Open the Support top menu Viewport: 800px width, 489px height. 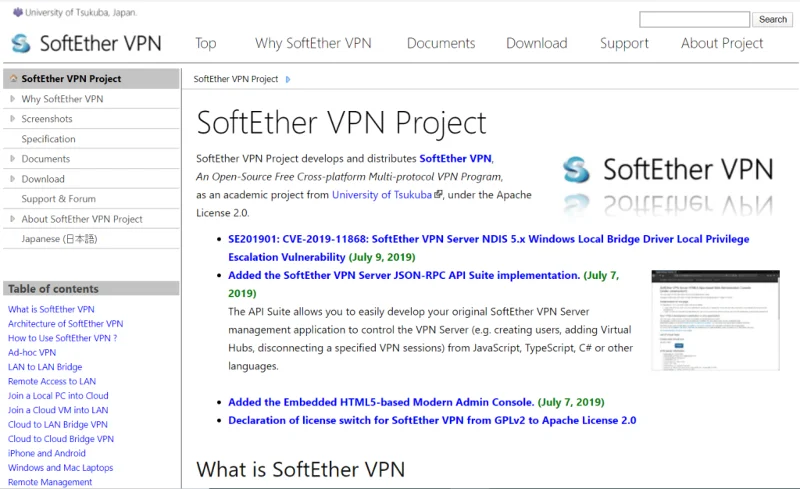click(x=624, y=43)
